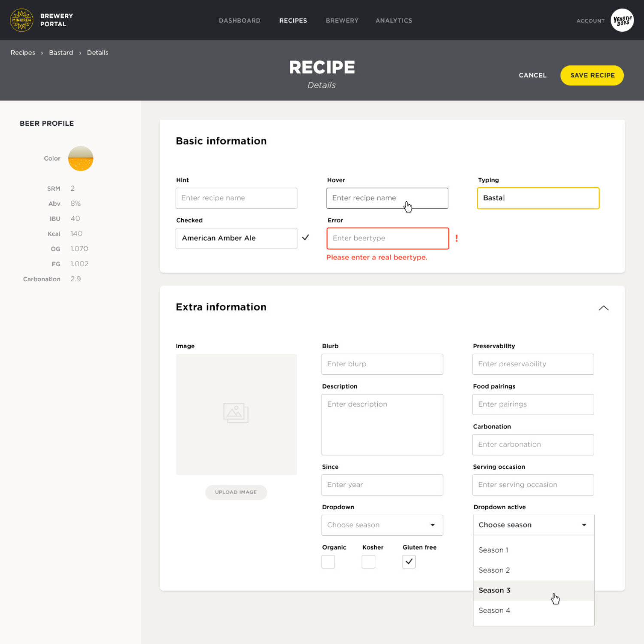644x644 pixels.
Task: Click the MiniBrew logo icon
Action: pyautogui.click(x=21, y=20)
